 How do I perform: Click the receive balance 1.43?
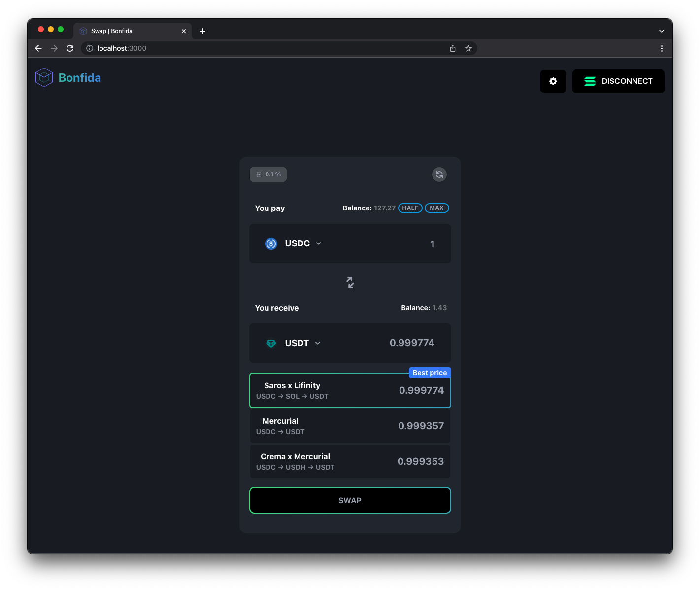(x=439, y=308)
